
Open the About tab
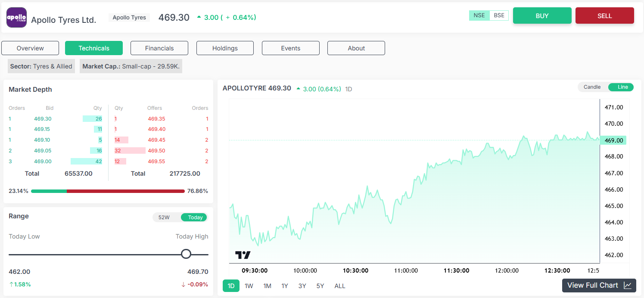tap(356, 48)
